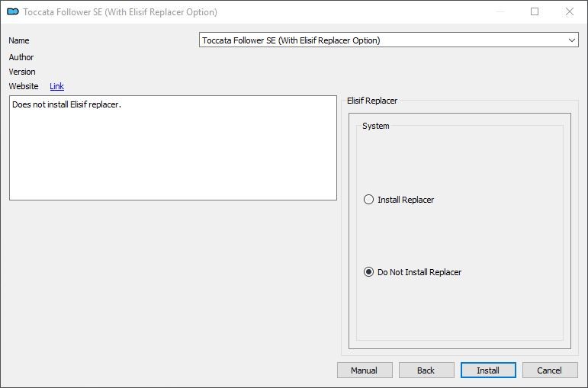Click the Author label
The width and height of the screenshot is (588, 388).
[x=21, y=57]
